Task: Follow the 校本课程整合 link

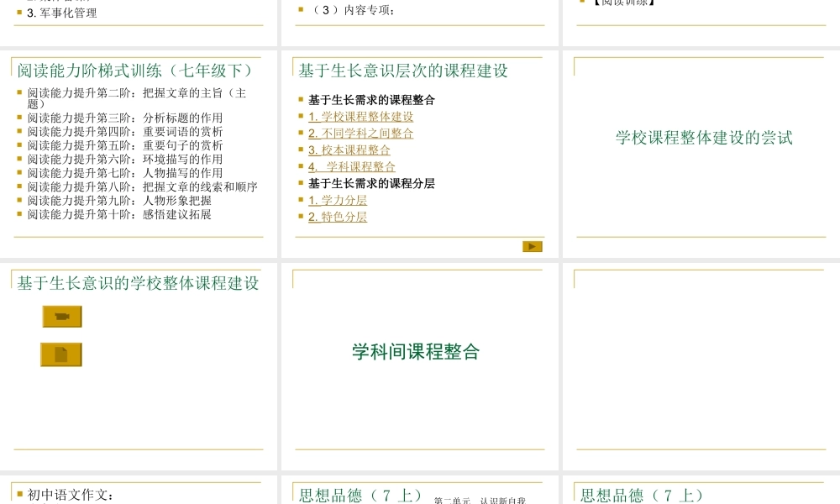Action: [x=347, y=150]
